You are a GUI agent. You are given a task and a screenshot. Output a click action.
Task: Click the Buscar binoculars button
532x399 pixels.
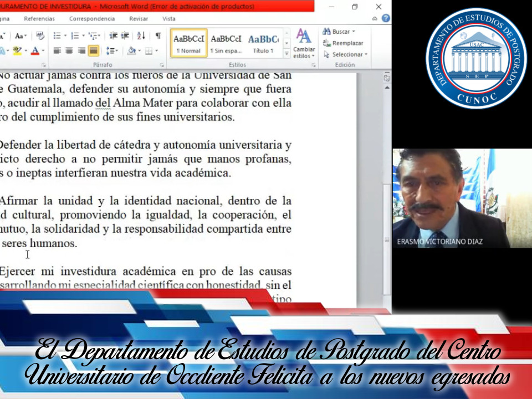tap(336, 32)
